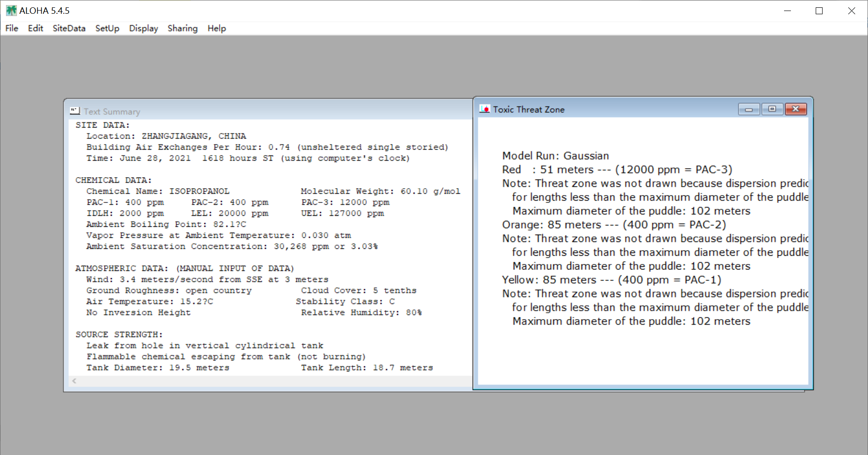Image resolution: width=868 pixels, height=455 pixels.
Task: Click the Text Summary scroll left arrow
Action: (74, 381)
